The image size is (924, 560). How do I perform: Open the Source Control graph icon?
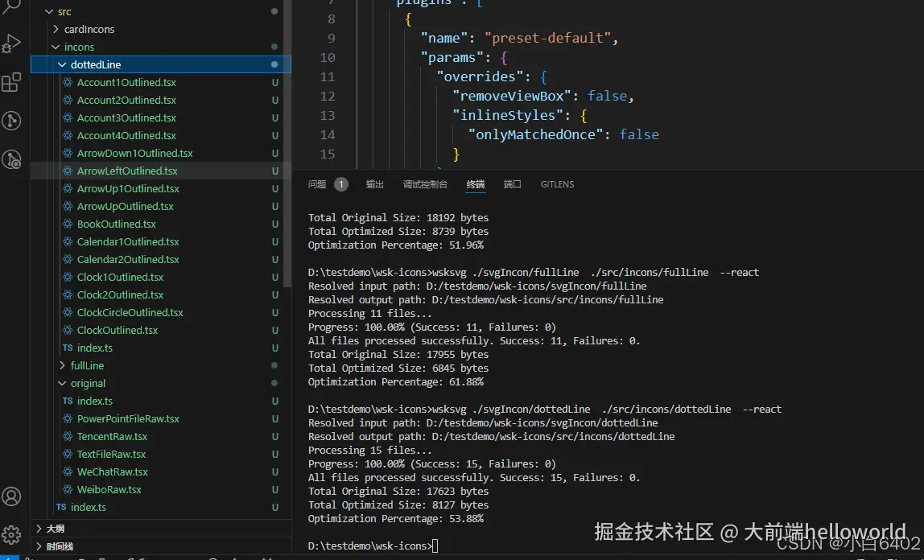pos(11,121)
